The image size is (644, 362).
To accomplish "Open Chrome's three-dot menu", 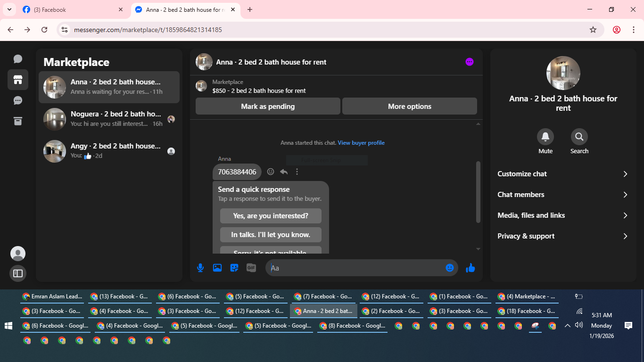I will (634, 30).
